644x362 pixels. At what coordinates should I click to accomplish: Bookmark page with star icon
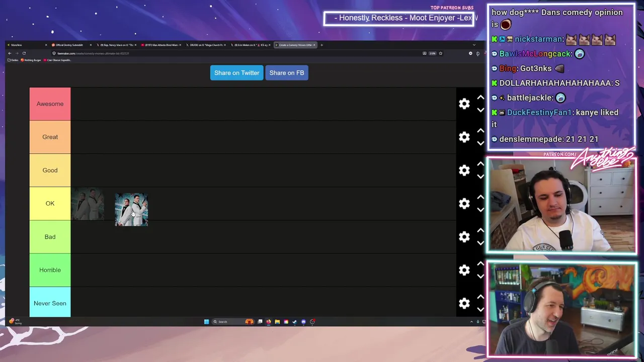point(440,53)
